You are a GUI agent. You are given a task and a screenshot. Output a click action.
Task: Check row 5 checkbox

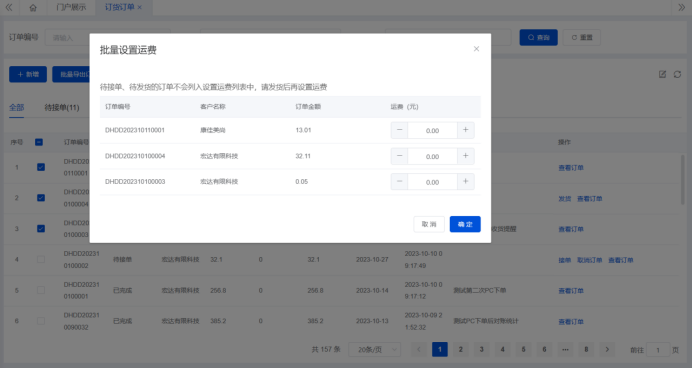pyautogui.click(x=41, y=290)
